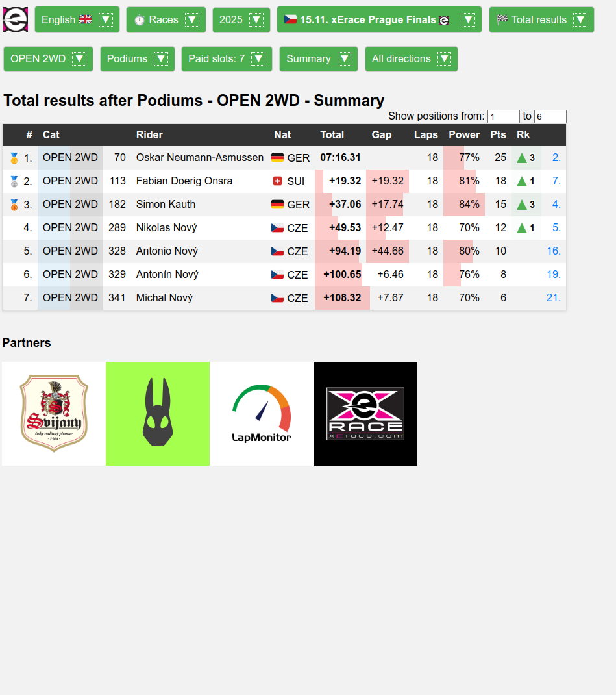Open the All directions dropdown
The height and width of the screenshot is (695, 616).
point(411,59)
